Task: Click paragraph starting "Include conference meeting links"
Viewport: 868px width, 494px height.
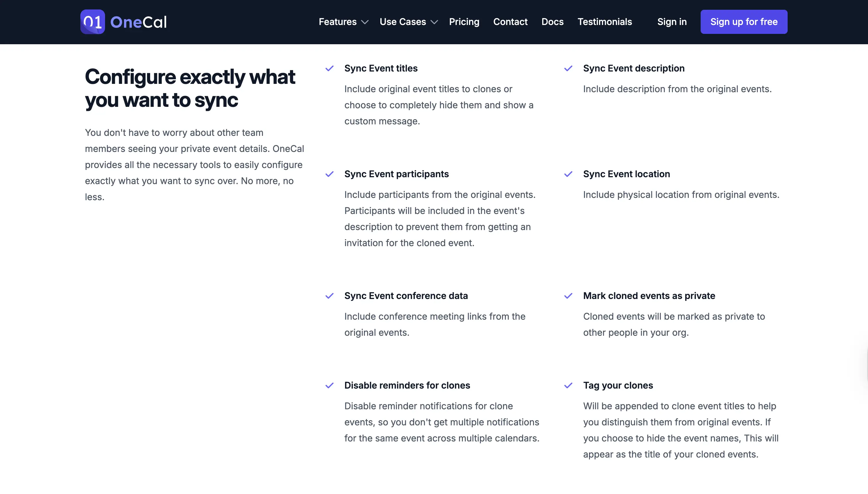Action: click(x=435, y=325)
